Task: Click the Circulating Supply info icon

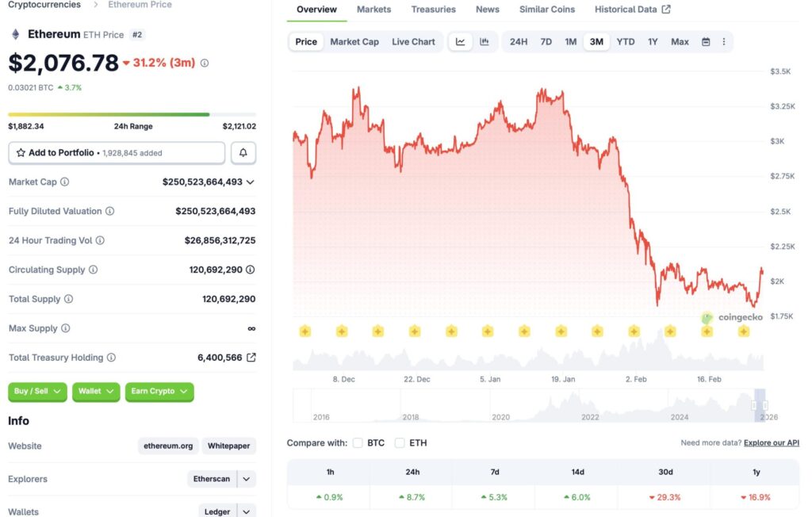Action: click(93, 270)
